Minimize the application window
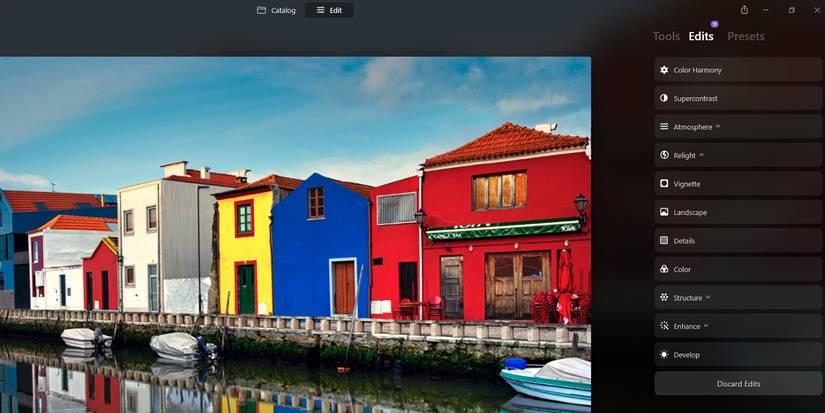825x413 pixels. point(766,10)
